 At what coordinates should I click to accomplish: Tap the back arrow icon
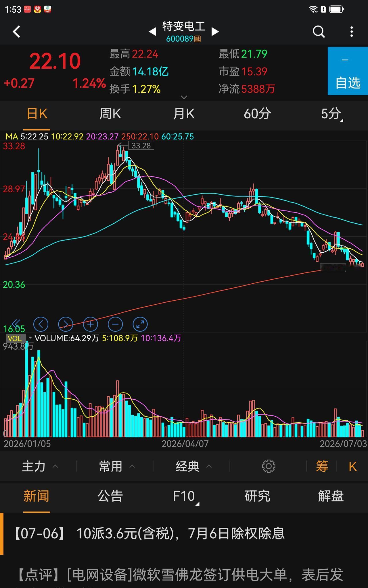point(17,32)
